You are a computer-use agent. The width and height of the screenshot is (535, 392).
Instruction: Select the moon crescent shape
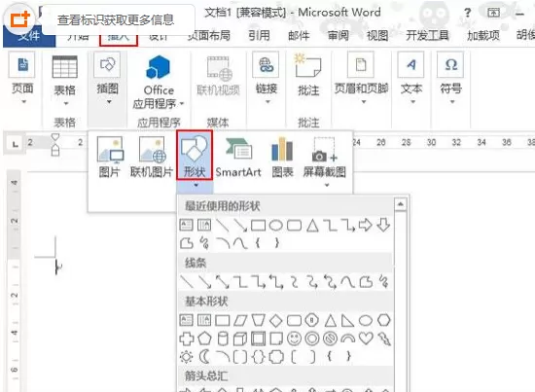click(204, 357)
